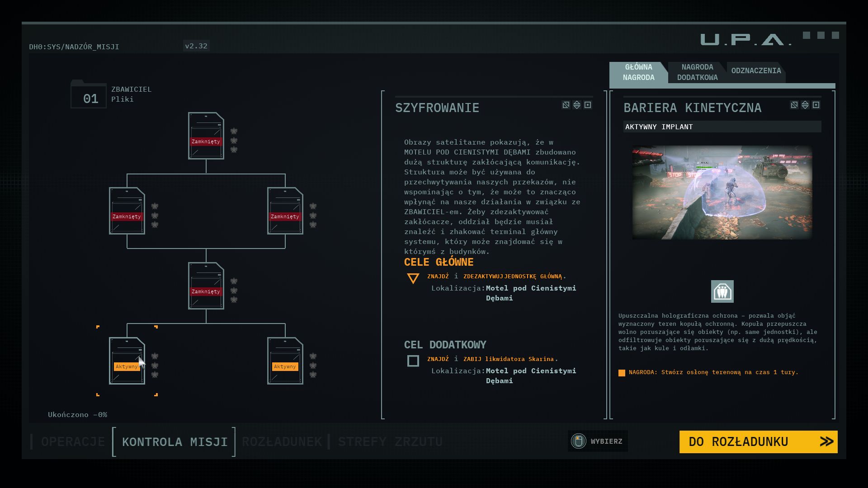Viewport: 868px width, 488px height.
Task: Click the diagonal square icon in Szyfrowanie header
Action: tap(566, 105)
